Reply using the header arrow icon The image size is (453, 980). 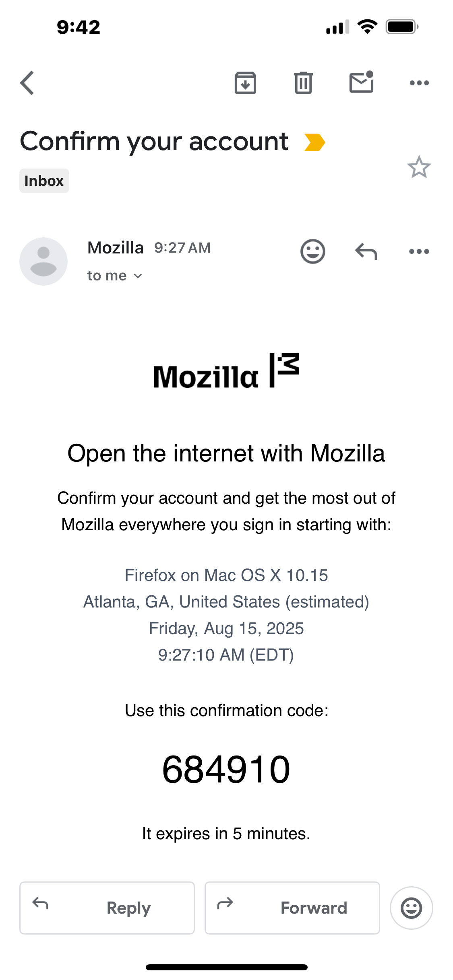tap(366, 252)
